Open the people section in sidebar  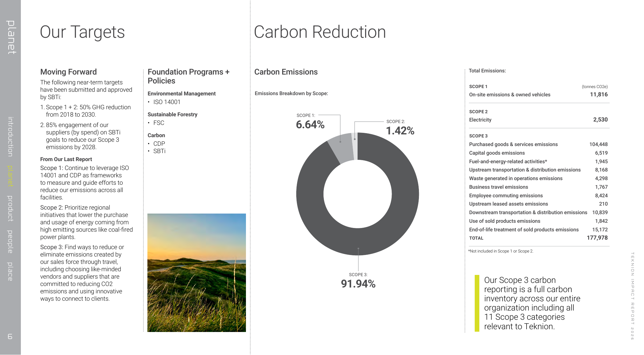point(10,242)
